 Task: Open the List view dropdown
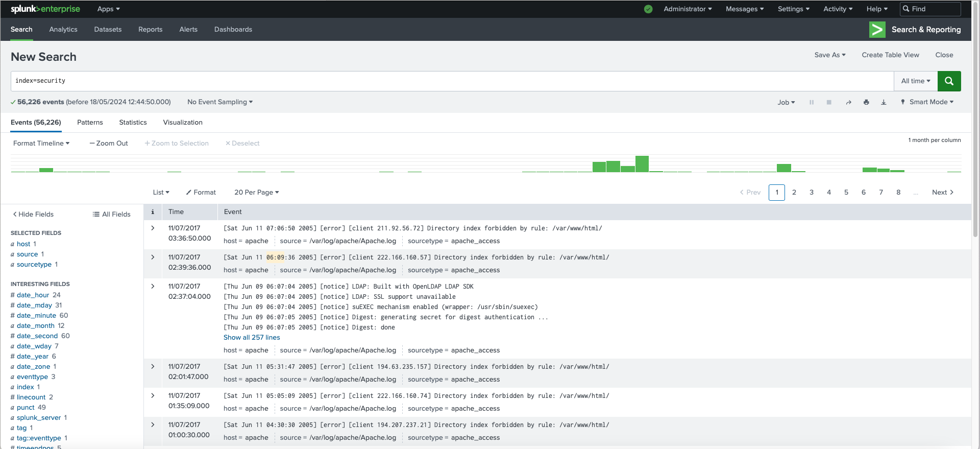(x=161, y=192)
